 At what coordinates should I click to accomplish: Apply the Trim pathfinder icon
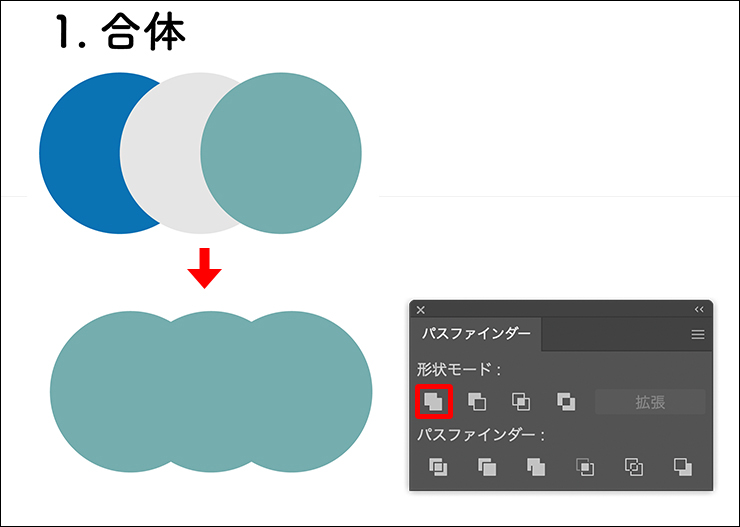pyautogui.click(x=487, y=466)
